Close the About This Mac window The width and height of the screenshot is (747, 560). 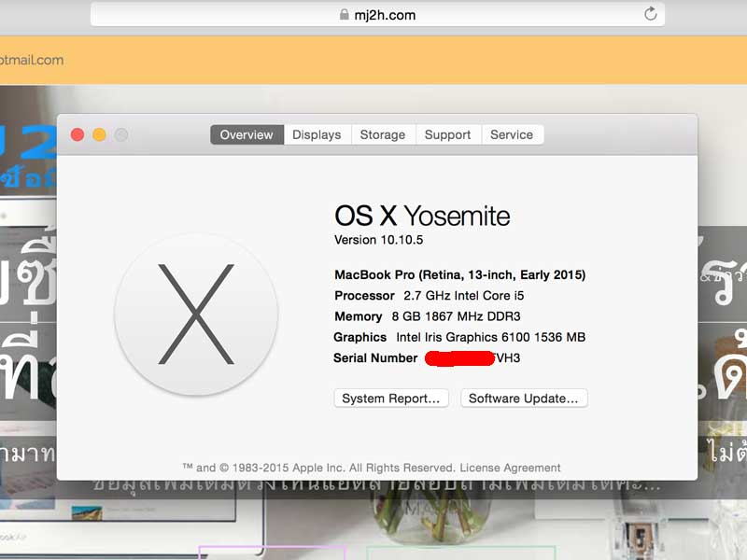(78, 134)
